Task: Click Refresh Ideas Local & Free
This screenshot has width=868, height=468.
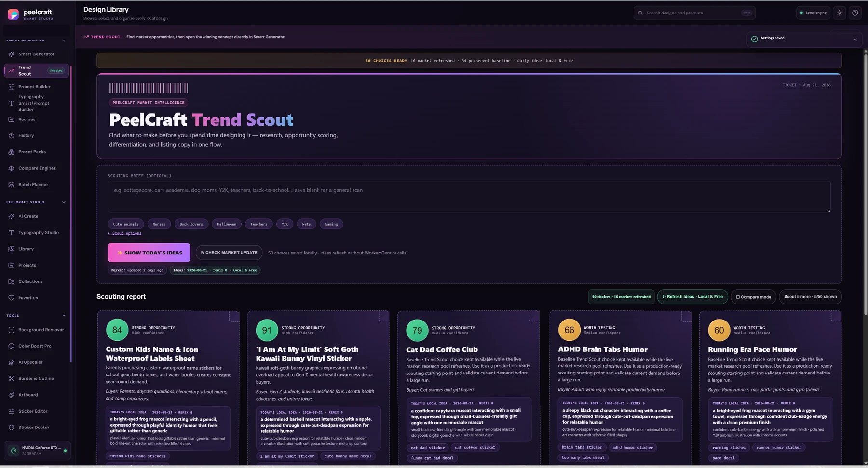Action: coord(692,297)
